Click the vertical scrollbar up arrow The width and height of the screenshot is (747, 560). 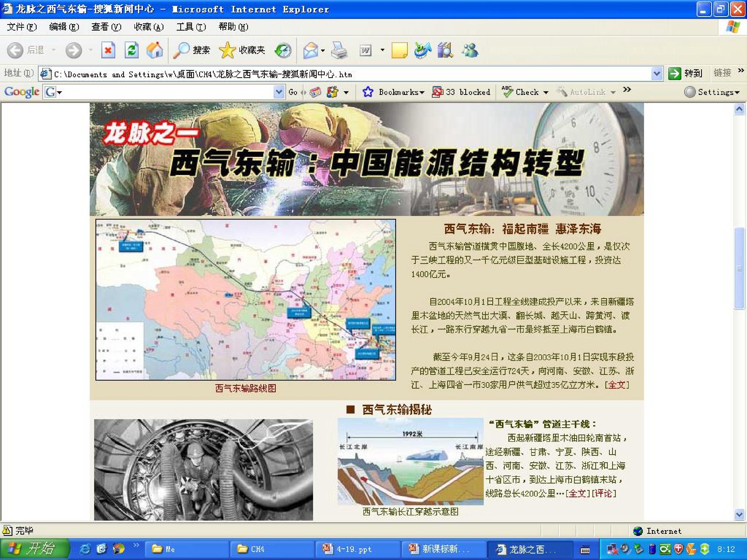coord(739,109)
